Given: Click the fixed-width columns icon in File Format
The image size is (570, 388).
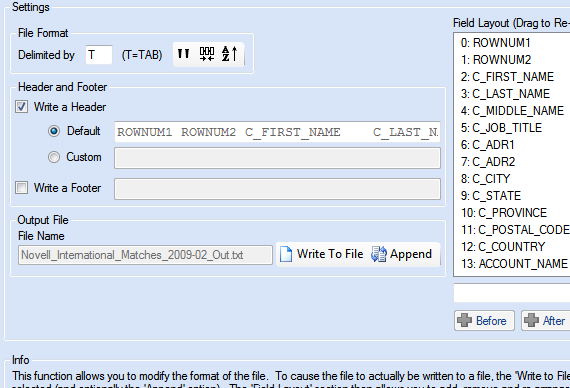Looking at the screenshot, I should 184,54.
